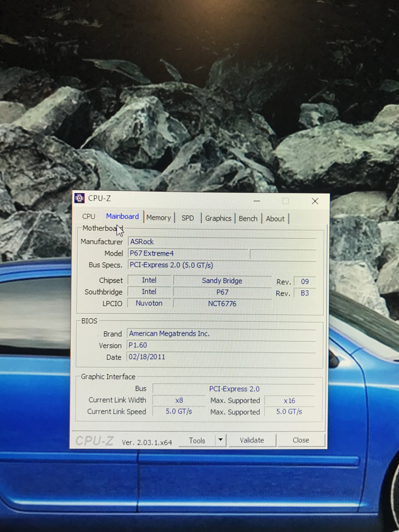Go to the Bench tab
399x532 pixels.
click(x=248, y=219)
